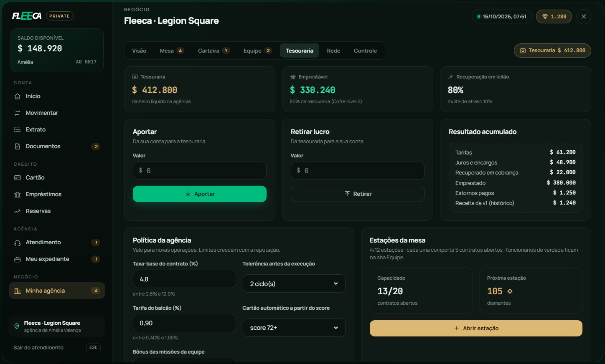The image size is (605, 364).
Task: Click the green Aportar button
Action: tap(200, 194)
